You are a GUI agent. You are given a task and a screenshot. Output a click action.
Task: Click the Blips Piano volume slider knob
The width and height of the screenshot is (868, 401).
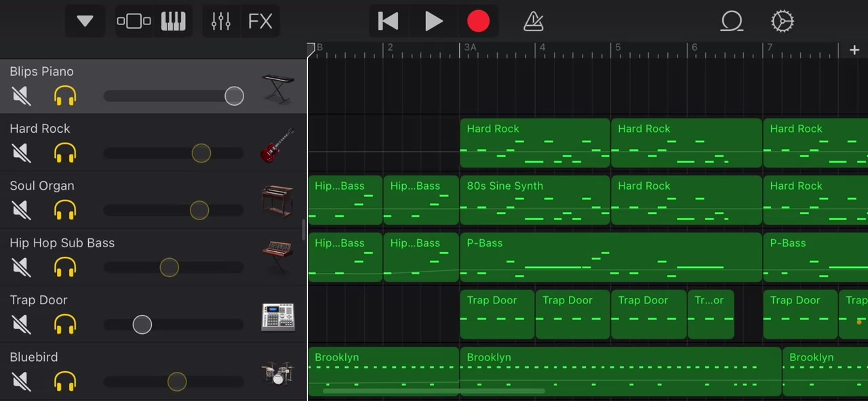pyautogui.click(x=234, y=96)
